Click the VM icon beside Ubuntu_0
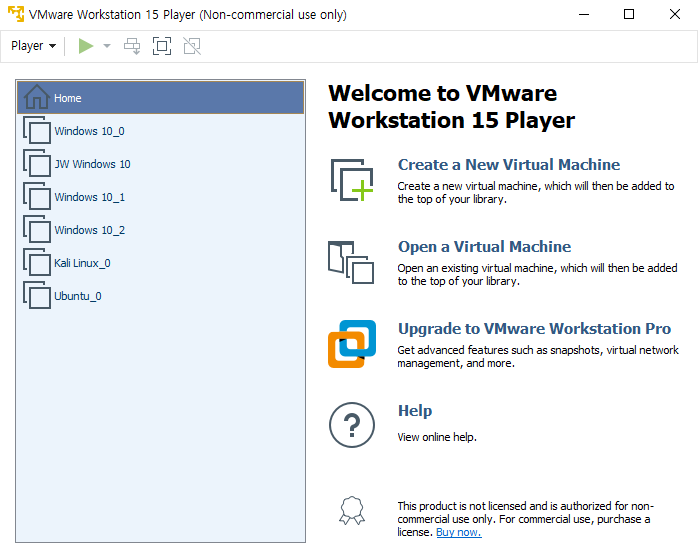The width and height of the screenshot is (698, 559). pyautogui.click(x=37, y=295)
